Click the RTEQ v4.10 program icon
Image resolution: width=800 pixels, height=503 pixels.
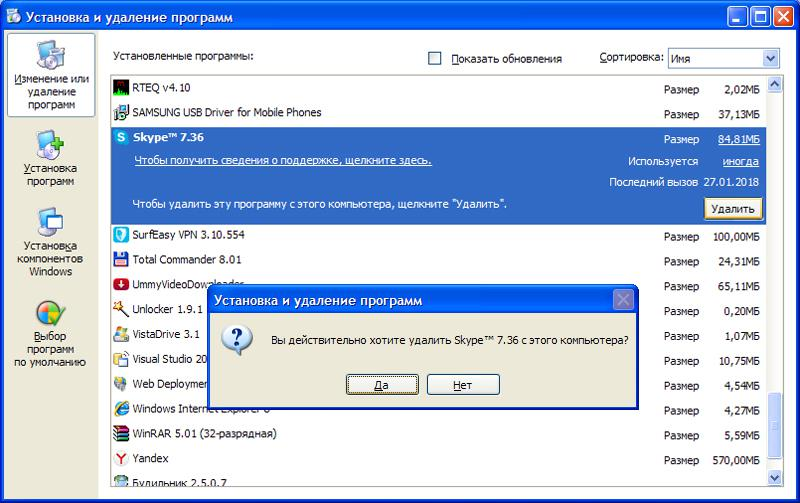pos(121,88)
